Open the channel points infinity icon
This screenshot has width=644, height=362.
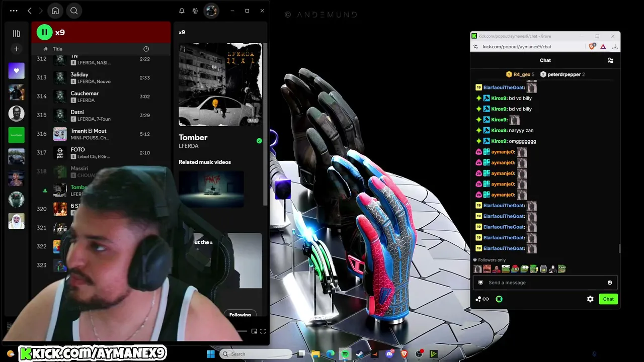pyautogui.click(x=482, y=299)
